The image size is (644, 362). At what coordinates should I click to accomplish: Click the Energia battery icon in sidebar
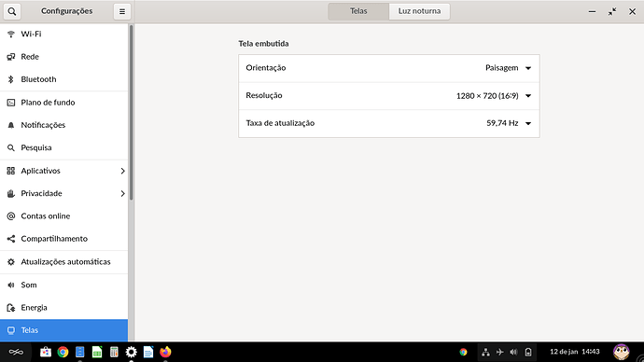click(11, 307)
